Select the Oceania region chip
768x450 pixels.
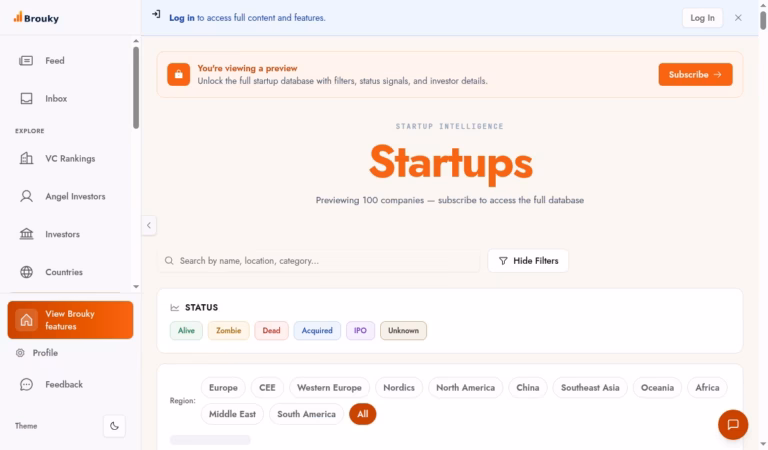[657, 387]
